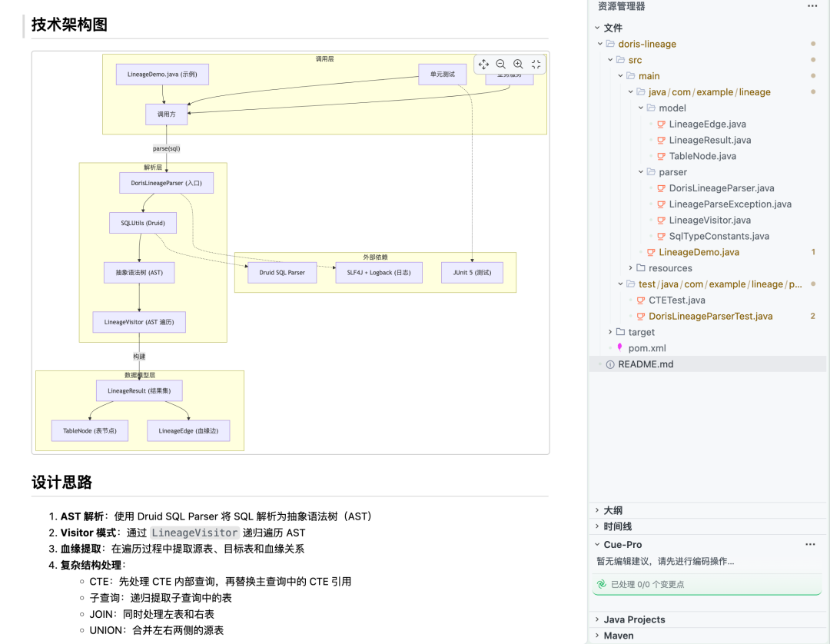This screenshot has width=830, height=644.
Task: Click the resources folder icon
Action: pyautogui.click(x=641, y=267)
